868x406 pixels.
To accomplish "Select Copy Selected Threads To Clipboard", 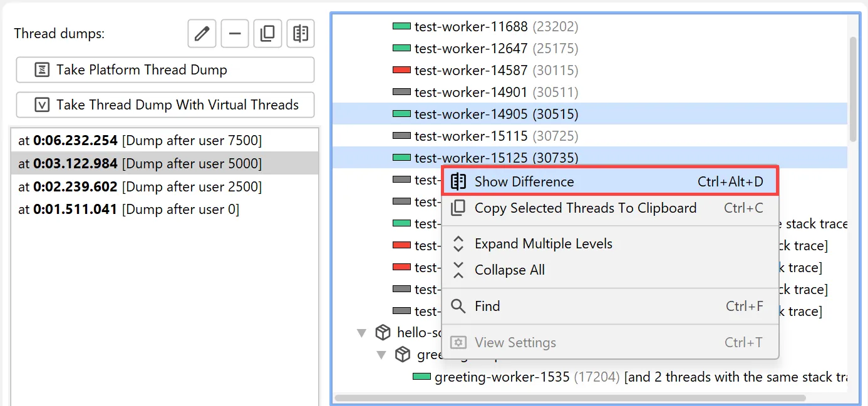I will pos(611,208).
